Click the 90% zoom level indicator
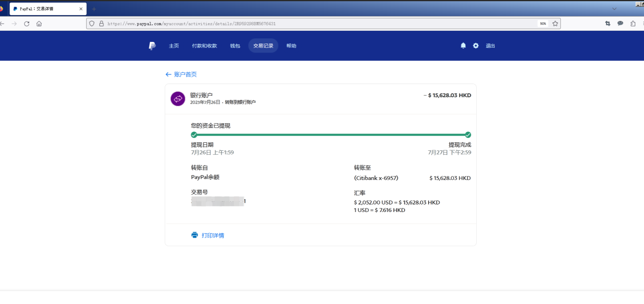This screenshot has height=304, width=644. tap(543, 24)
